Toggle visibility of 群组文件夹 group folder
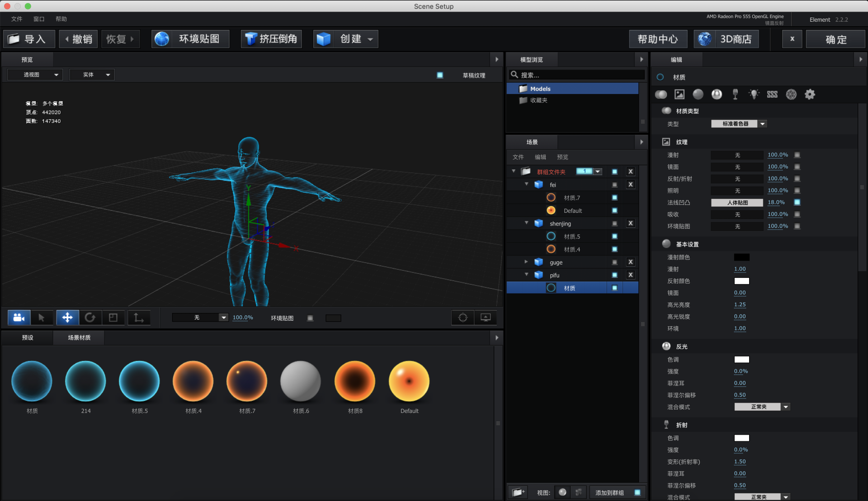Image resolution: width=868 pixels, height=501 pixels. [x=614, y=172]
